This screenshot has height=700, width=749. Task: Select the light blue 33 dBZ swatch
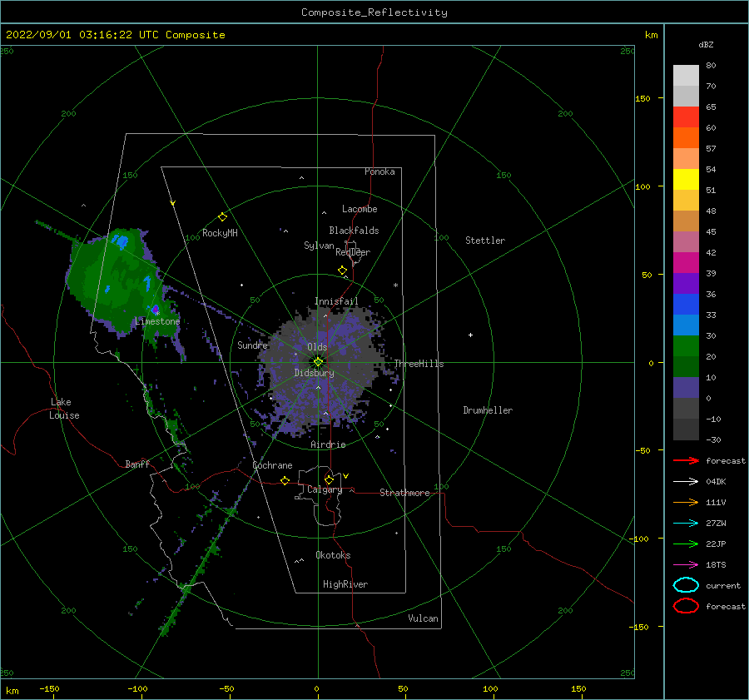(686, 325)
